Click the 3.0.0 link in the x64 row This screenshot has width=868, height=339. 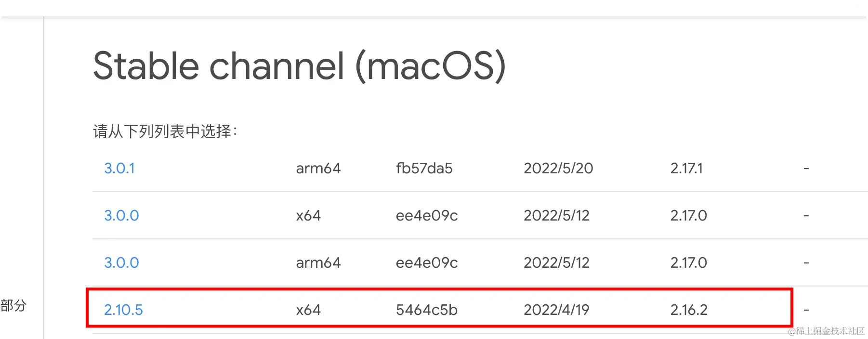pyautogui.click(x=121, y=216)
